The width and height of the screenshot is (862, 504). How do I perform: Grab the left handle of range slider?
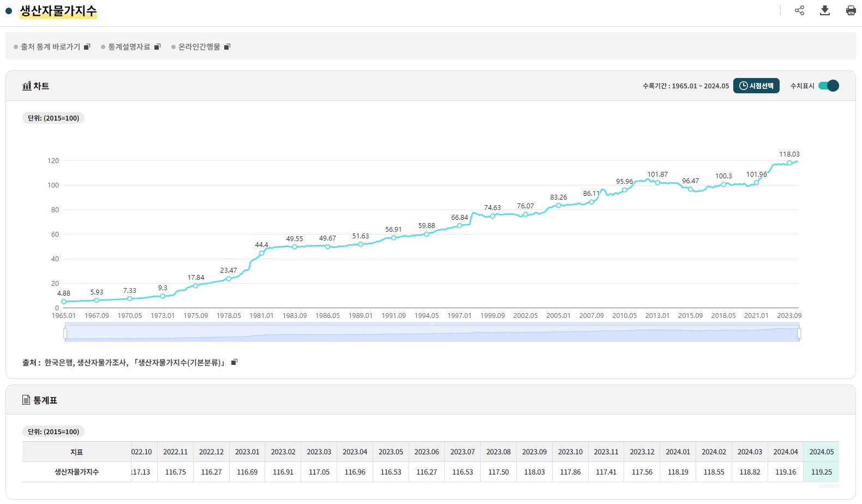pos(65,333)
